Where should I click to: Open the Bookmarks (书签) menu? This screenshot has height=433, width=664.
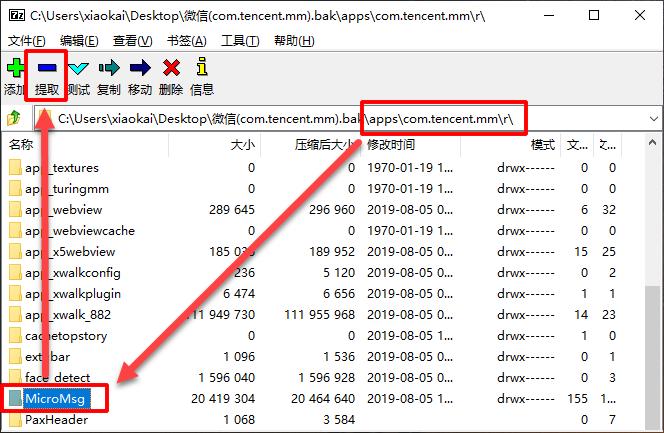click(186, 41)
